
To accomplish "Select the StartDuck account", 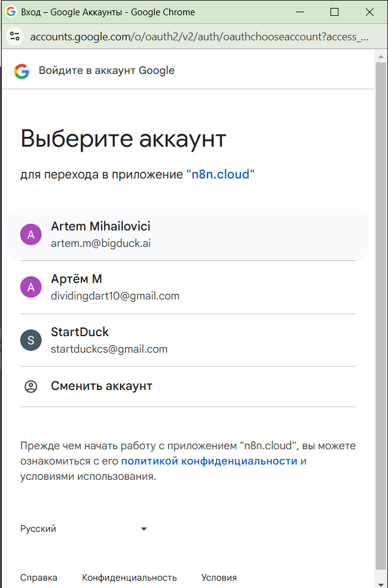I will (188, 340).
